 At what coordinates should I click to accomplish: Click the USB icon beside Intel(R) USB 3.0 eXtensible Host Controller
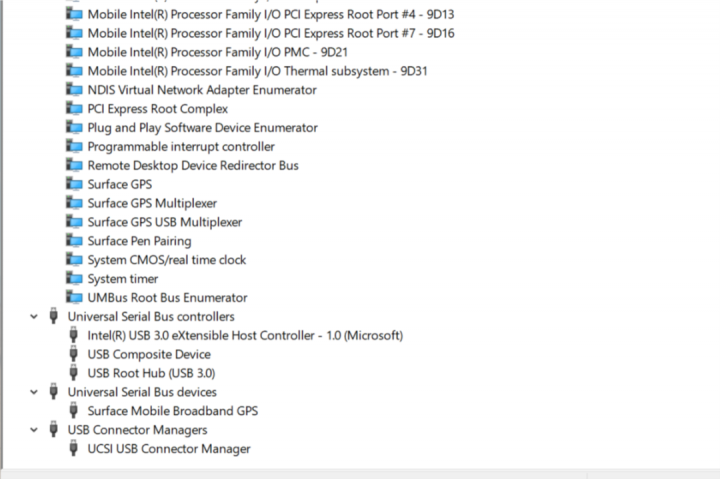[x=73, y=335]
